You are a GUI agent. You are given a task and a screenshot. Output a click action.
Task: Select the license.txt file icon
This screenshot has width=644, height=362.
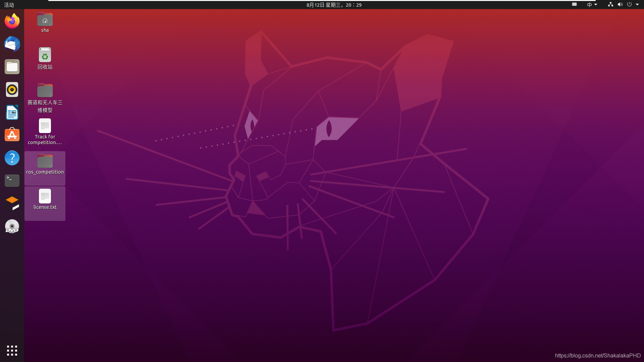click(x=45, y=196)
